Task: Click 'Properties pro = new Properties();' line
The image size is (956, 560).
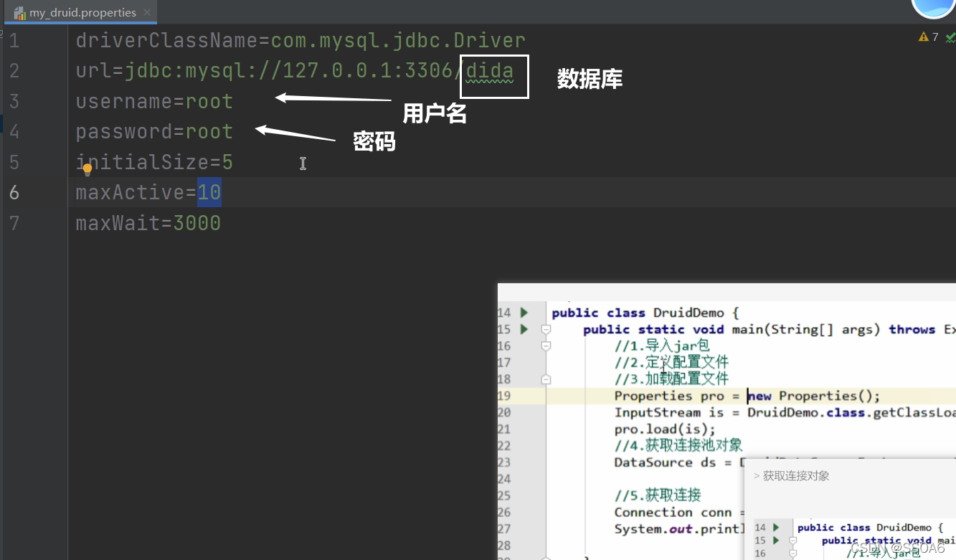Action: point(747,396)
